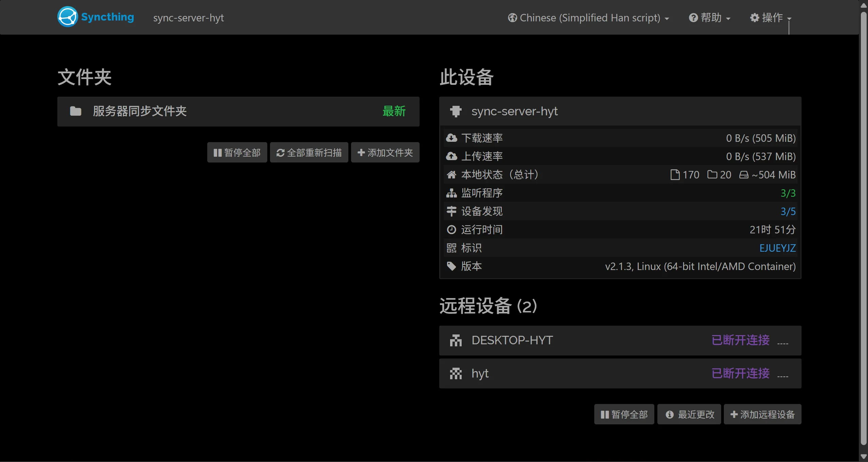Click the sync-server-hyt name in navbar
The image size is (868, 462).
point(189,18)
